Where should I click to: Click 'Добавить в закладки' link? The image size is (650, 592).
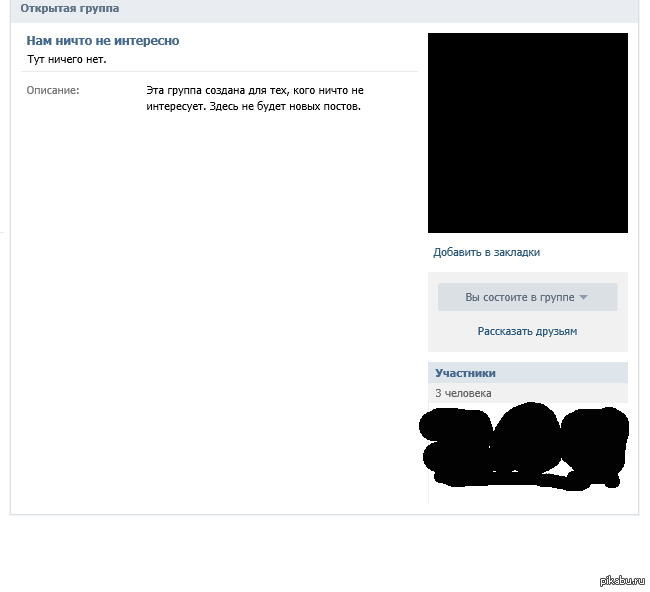pyautogui.click(x=486, y=252)
